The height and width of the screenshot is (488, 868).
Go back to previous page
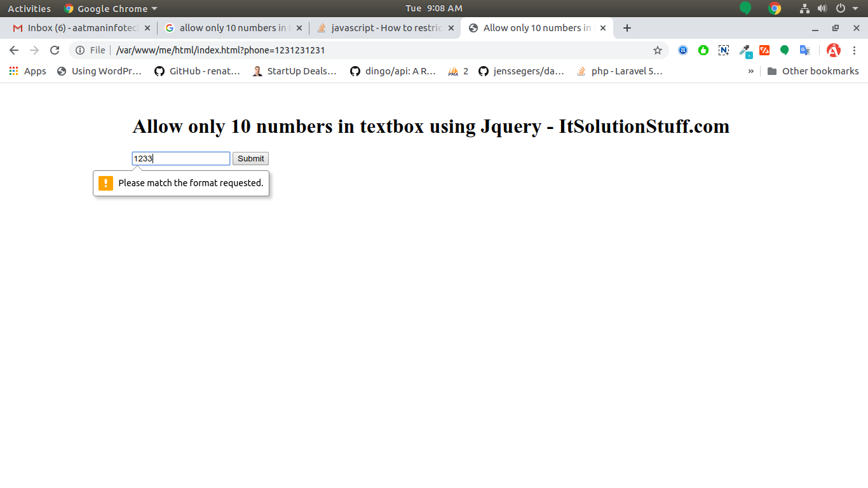(14, 50)
